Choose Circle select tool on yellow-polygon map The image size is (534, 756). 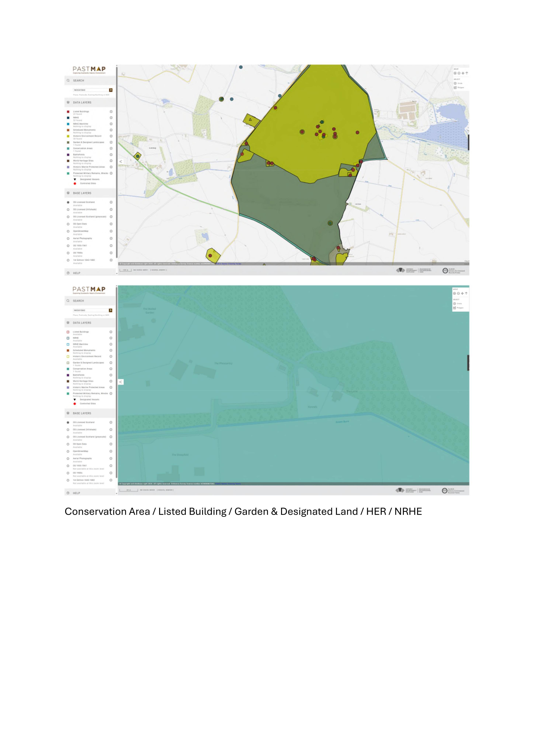coord(458,83)
